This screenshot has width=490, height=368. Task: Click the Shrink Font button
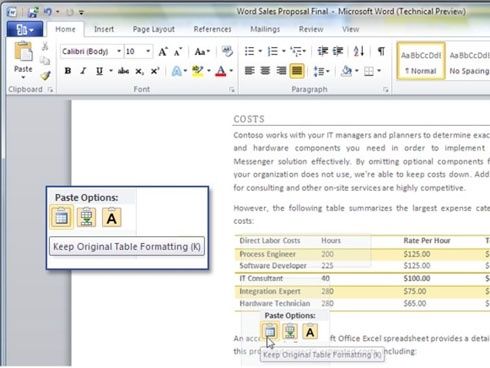pos(178,52)
